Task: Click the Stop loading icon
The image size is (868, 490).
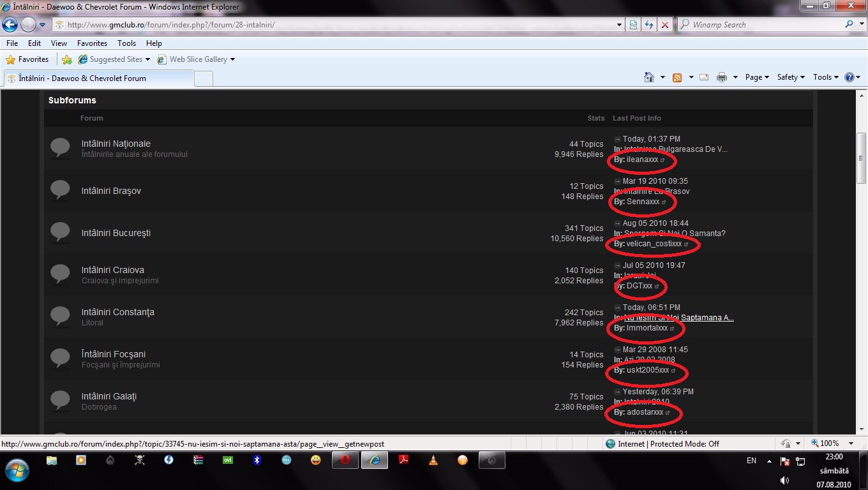Action: 665,25
